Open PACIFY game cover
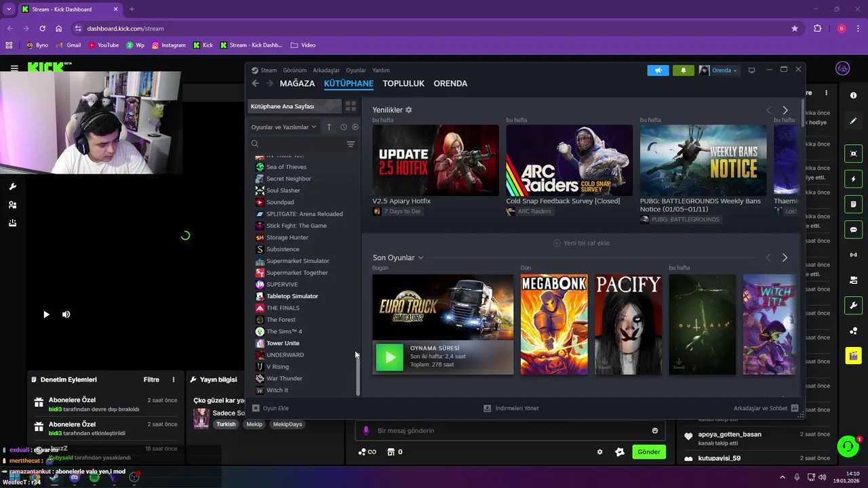The height and width of the screenshot is (488, 868). 628,324
